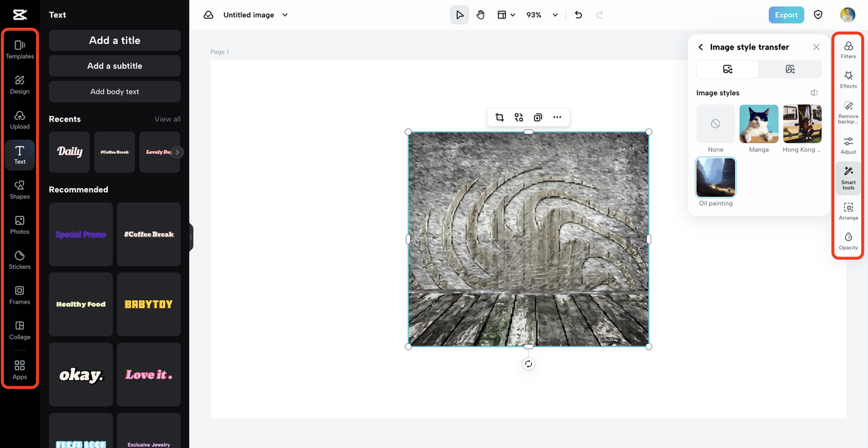Click the rotate handle below the image
This screenshot has width=868, height=448.
pyautogui.click(x=528, y=364)
